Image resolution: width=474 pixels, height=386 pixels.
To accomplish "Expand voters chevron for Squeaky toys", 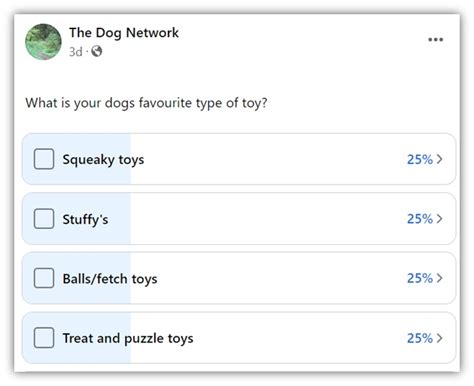I will pos(439,159).
